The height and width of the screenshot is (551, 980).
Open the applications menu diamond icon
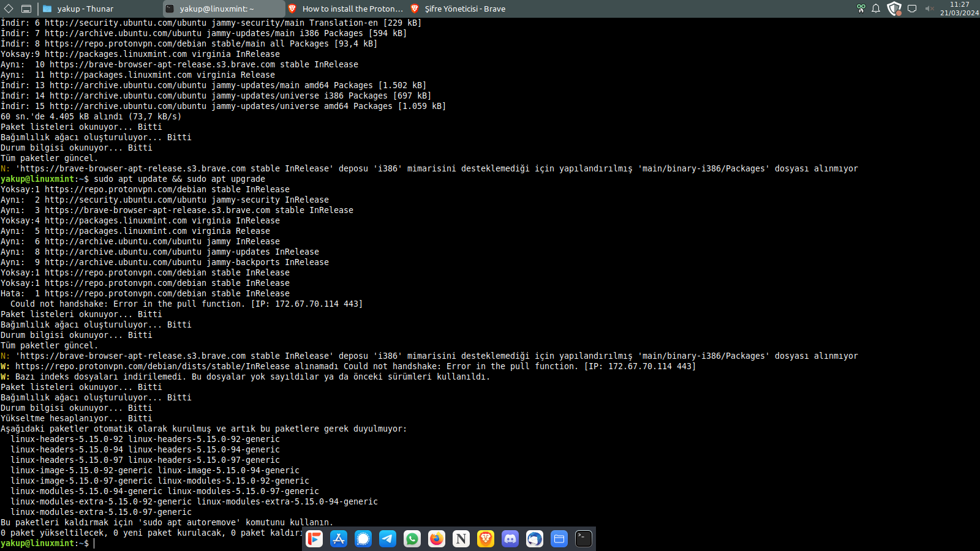point(9,9)
